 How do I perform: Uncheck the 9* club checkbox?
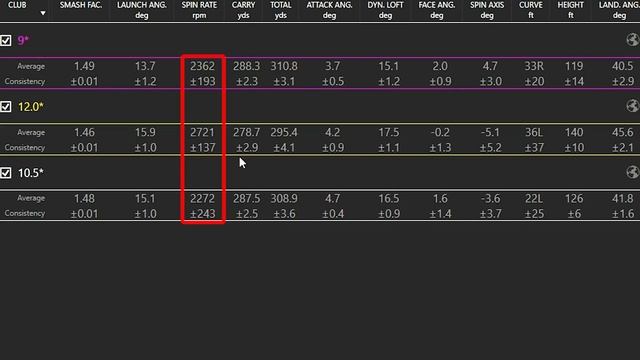6,40
